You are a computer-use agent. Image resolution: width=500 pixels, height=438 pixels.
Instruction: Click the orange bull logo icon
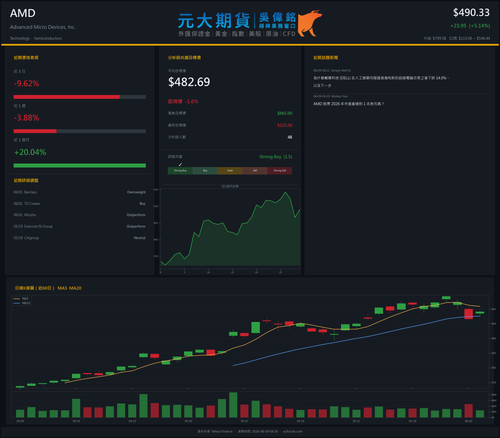[x=309, y=23]
